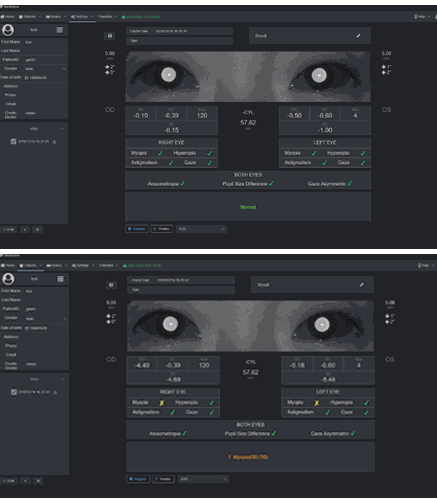Image resolution: width=437 pixels, height=500 pixels.
Task: Click patient avatar icon in Myopia-result window
Action: pyautogui.click(x=8, y=279)
